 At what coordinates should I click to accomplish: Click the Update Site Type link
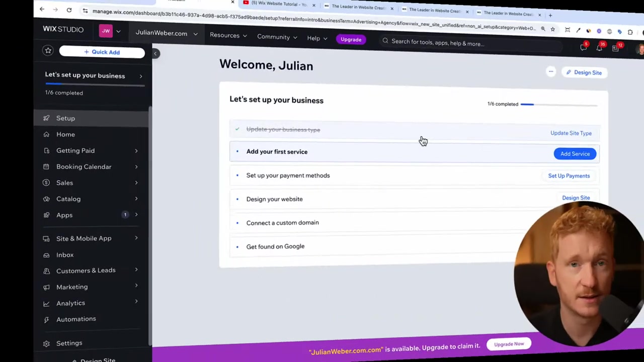tap(571, 133)
